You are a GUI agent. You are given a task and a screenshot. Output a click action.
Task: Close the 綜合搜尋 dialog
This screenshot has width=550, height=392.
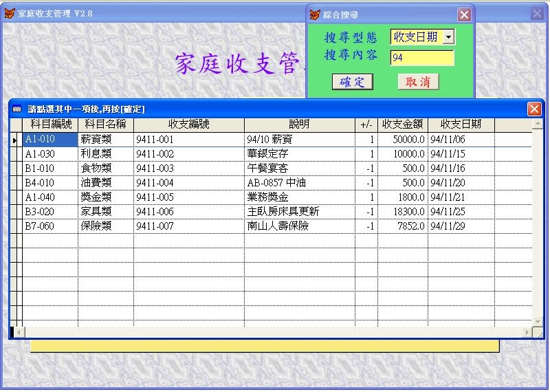pos(464,14)
